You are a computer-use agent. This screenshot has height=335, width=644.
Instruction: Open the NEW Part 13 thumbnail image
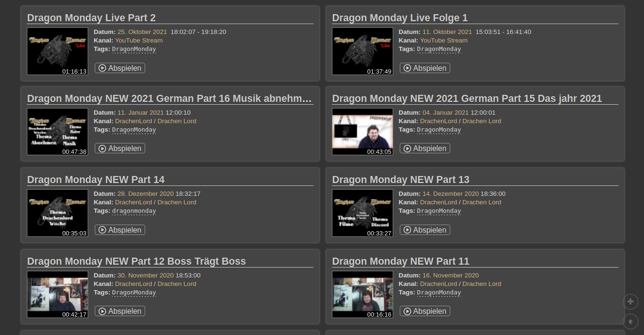(363, 213)
